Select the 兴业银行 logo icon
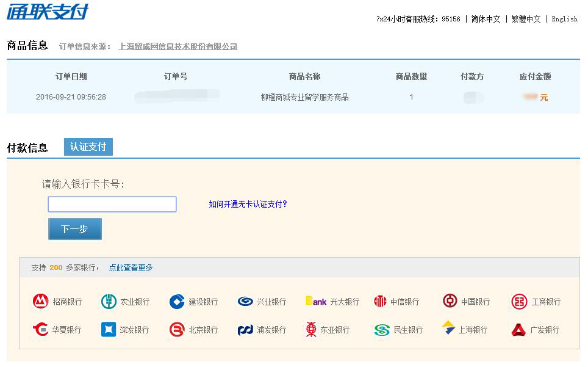588x367 pixels. (x=245, y=301)
